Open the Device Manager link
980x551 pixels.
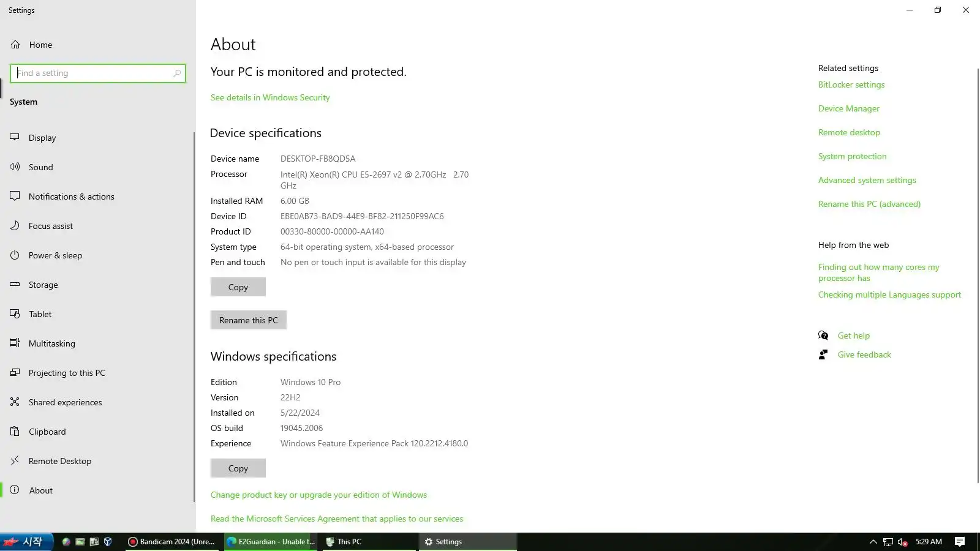tap(849, 108)
